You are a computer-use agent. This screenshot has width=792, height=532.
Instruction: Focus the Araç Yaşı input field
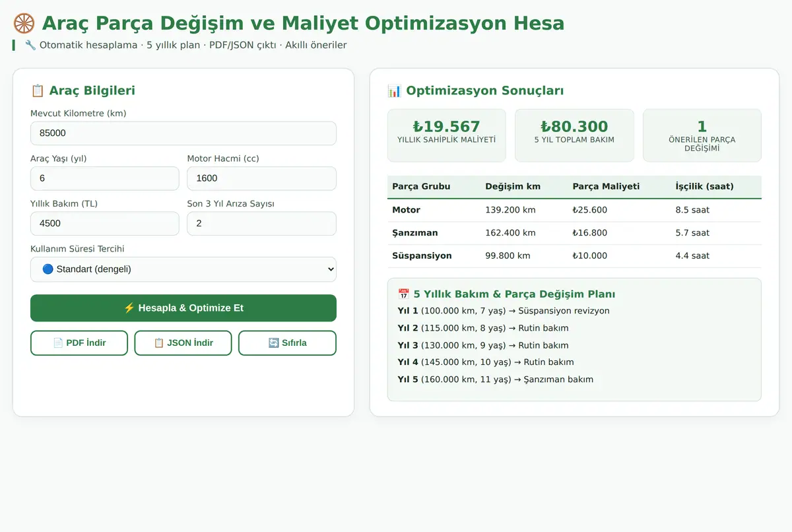(x=105, y=178)
